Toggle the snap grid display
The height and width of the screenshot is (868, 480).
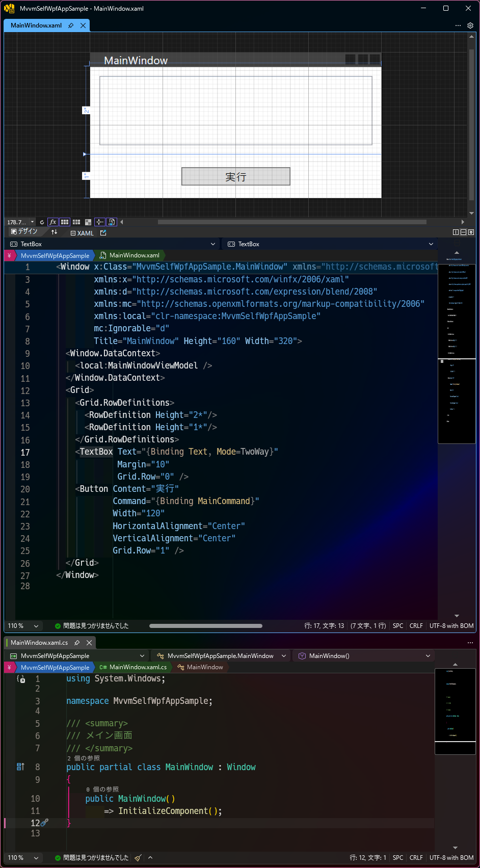(65, 222)
